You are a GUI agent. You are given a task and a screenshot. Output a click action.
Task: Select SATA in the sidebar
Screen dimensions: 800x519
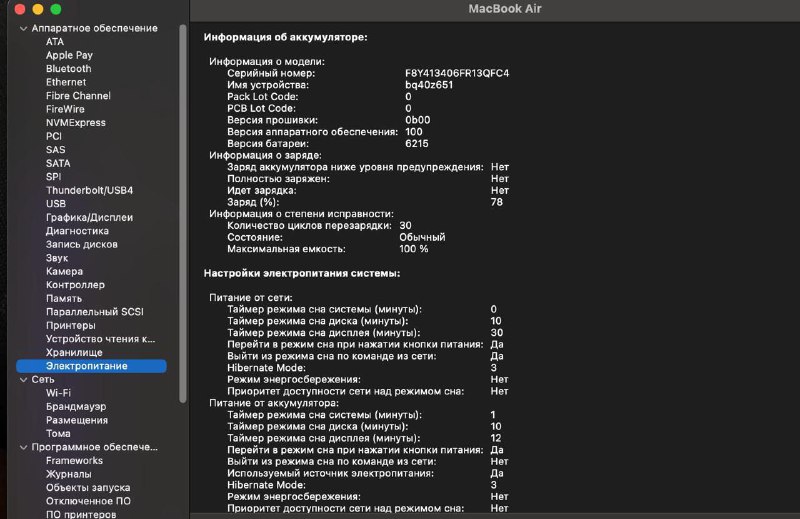click(x=58, y=163)
